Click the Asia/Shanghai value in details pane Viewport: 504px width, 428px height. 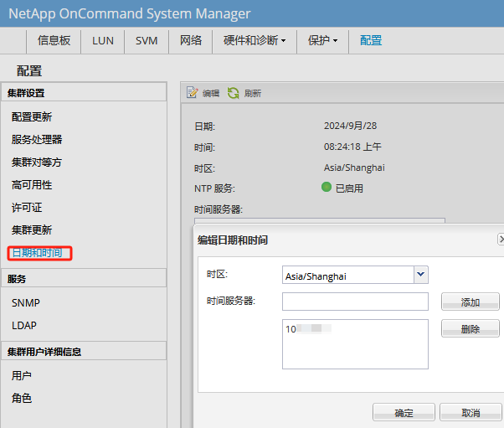pos(354,168)
